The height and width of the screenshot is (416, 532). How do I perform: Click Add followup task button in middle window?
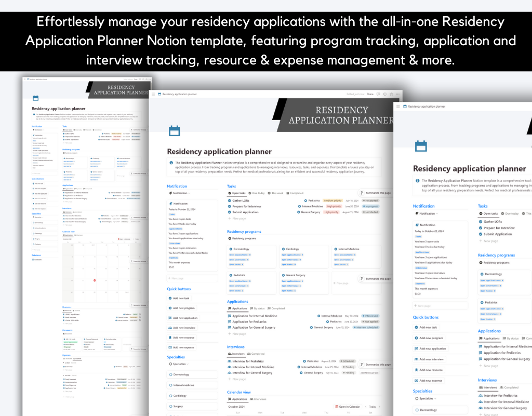pos(369,372)
